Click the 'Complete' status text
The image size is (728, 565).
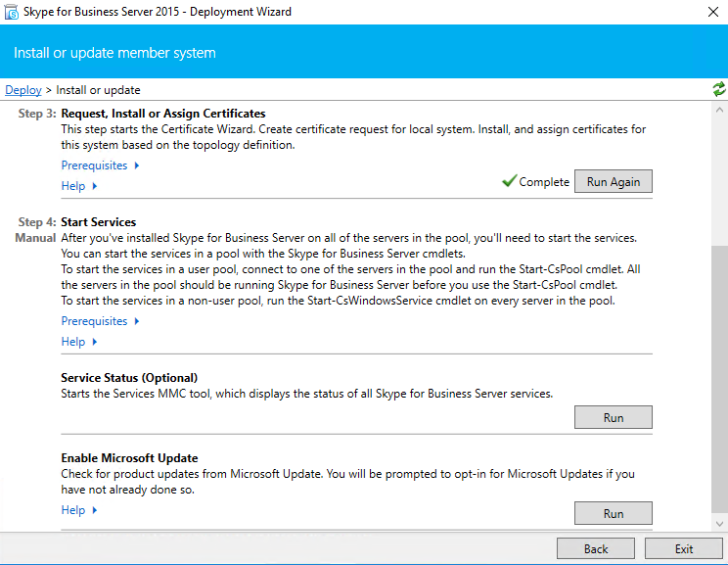[x=544, y=182]
